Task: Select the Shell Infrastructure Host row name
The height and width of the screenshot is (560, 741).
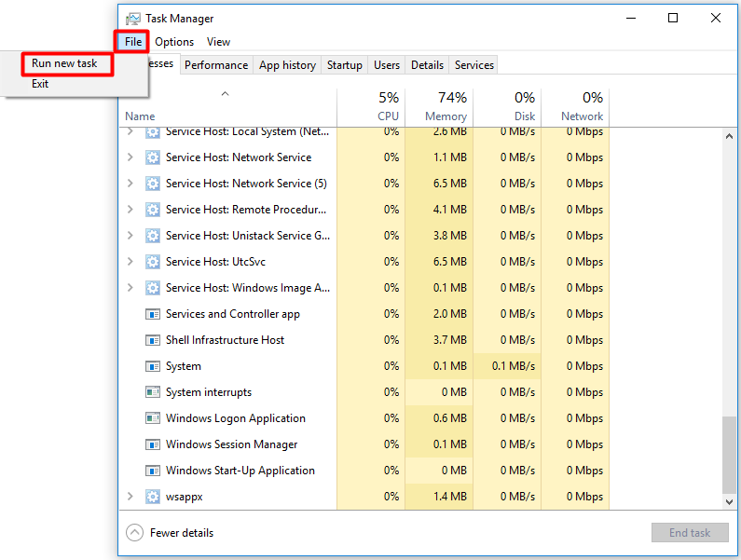Action: pyautogui.click(x=225, y=340)
